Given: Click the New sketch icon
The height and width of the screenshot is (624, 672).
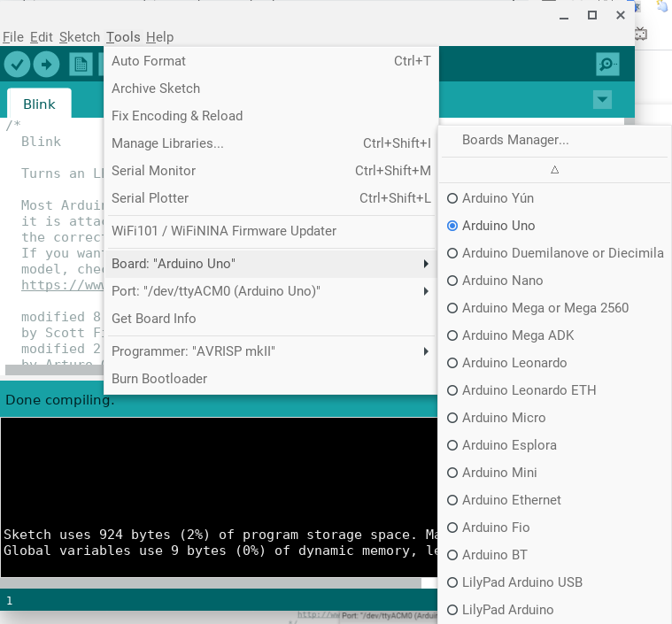Looking at the screenshot, I should [81, 65].
